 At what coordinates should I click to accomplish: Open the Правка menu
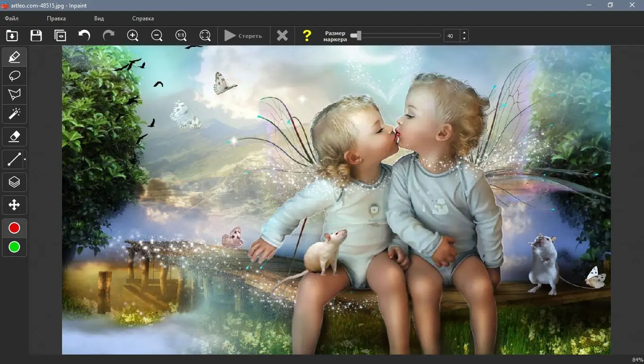(x=56, y=18)
